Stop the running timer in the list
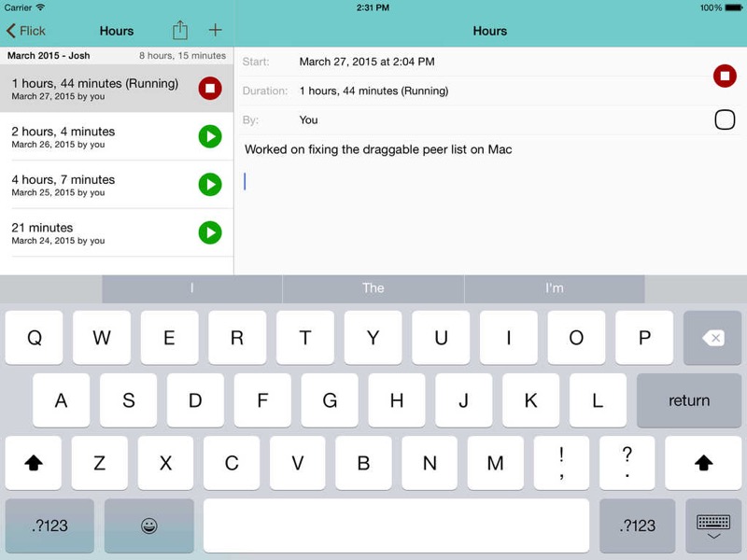This screenshot has width=747, height=560. 210,89
